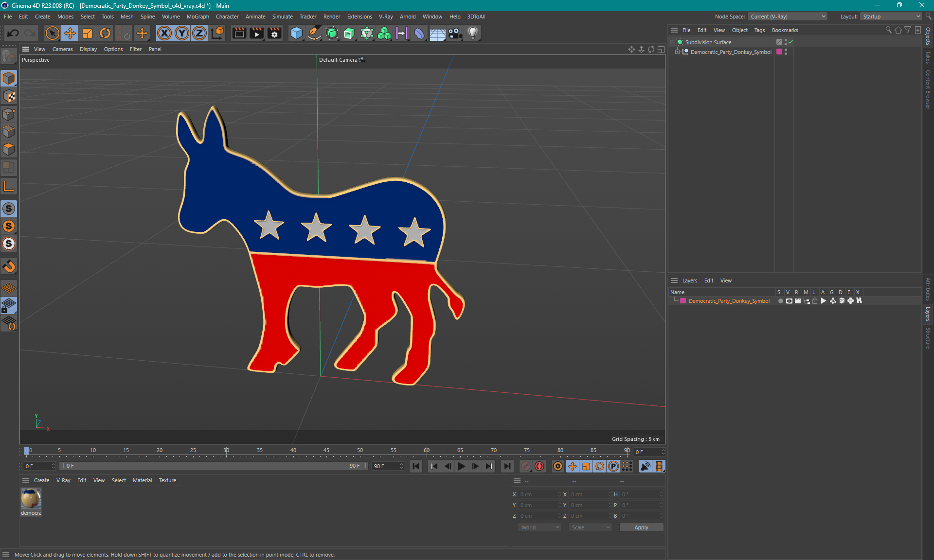
Task: Click viewport maximize toggle icon
Action: point(661,49)
